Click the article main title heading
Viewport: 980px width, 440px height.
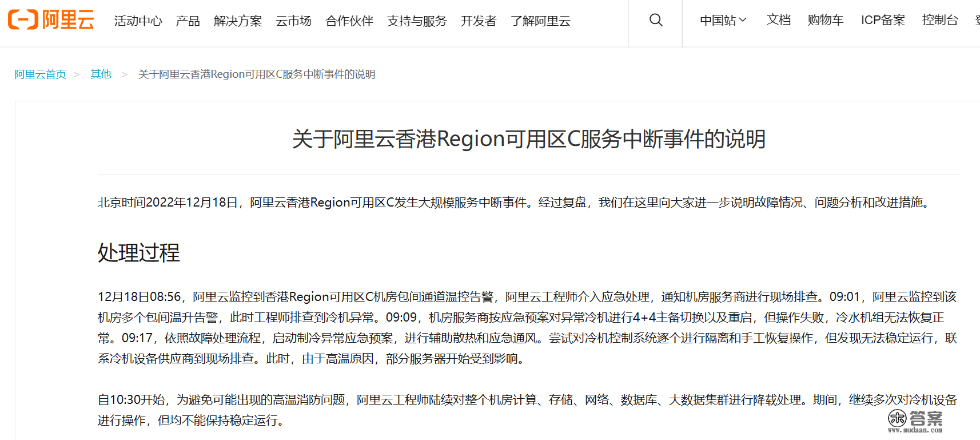coord(529,139)
